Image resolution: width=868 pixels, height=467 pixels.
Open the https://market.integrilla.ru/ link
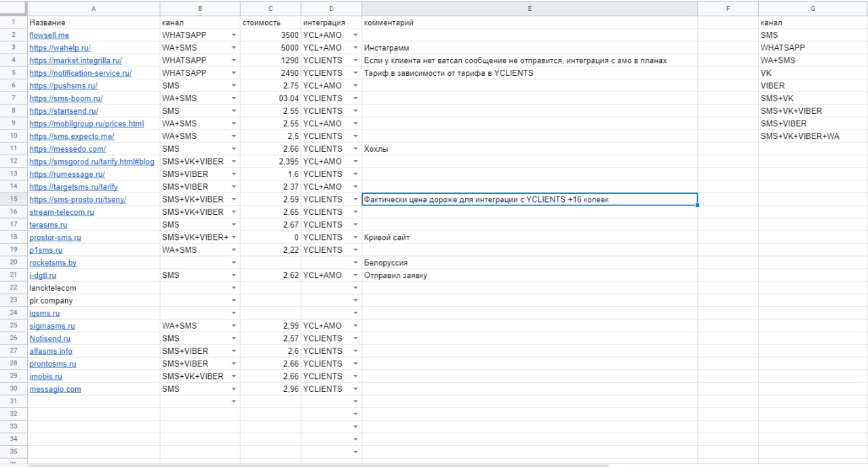tap(75, 60)
